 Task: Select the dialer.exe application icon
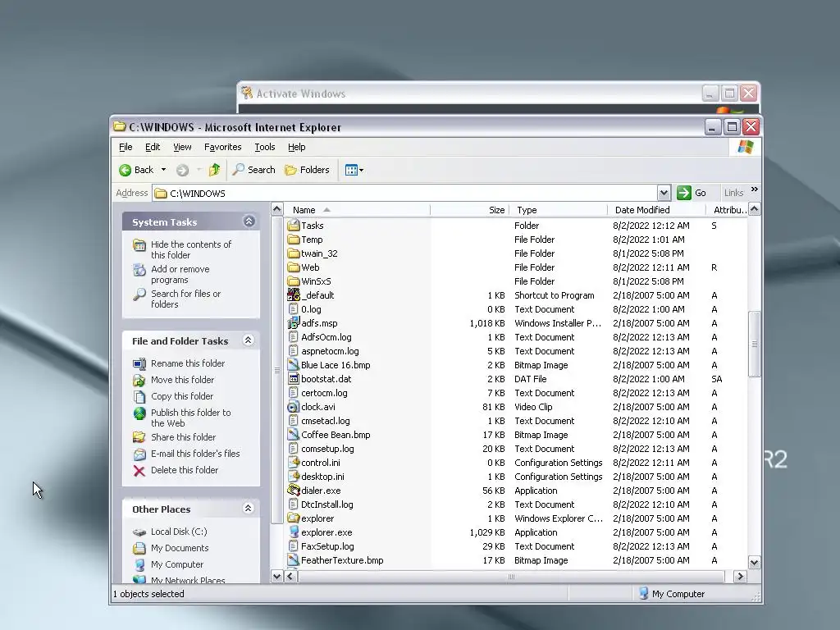(293, 491)
